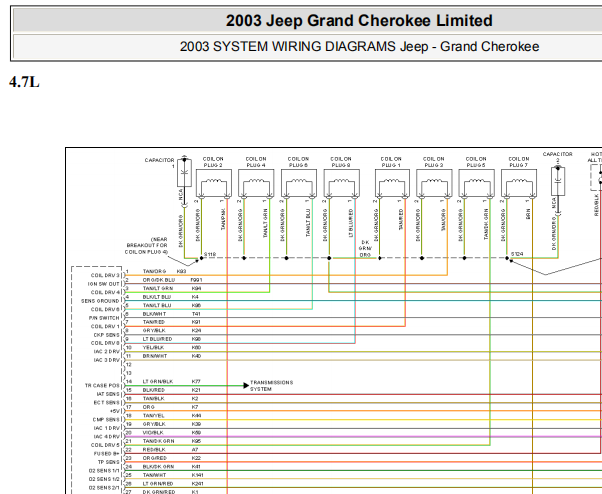Click the "YEL/BLK" wire color on pin 10
This screenshot has width=602, height=494.
click(154, 347)
